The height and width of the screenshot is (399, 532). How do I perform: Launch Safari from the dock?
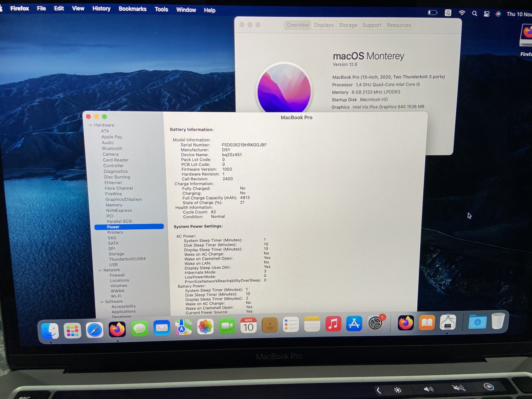point(95,330)
